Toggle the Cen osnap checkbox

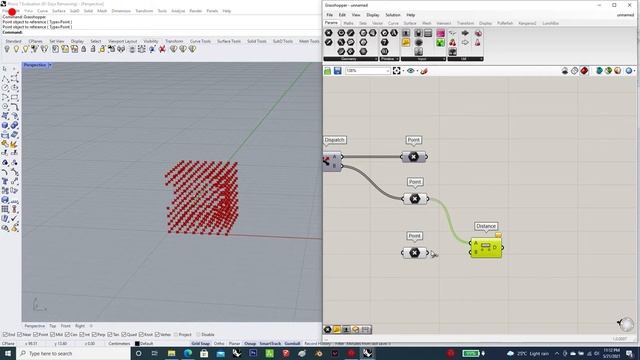coord(67,335)
